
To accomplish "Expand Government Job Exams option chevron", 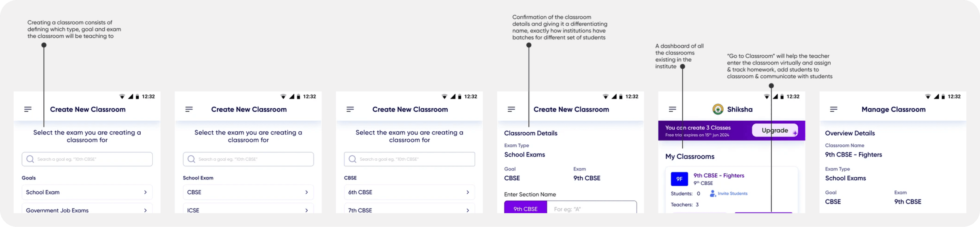I will [x=145, y=210].
